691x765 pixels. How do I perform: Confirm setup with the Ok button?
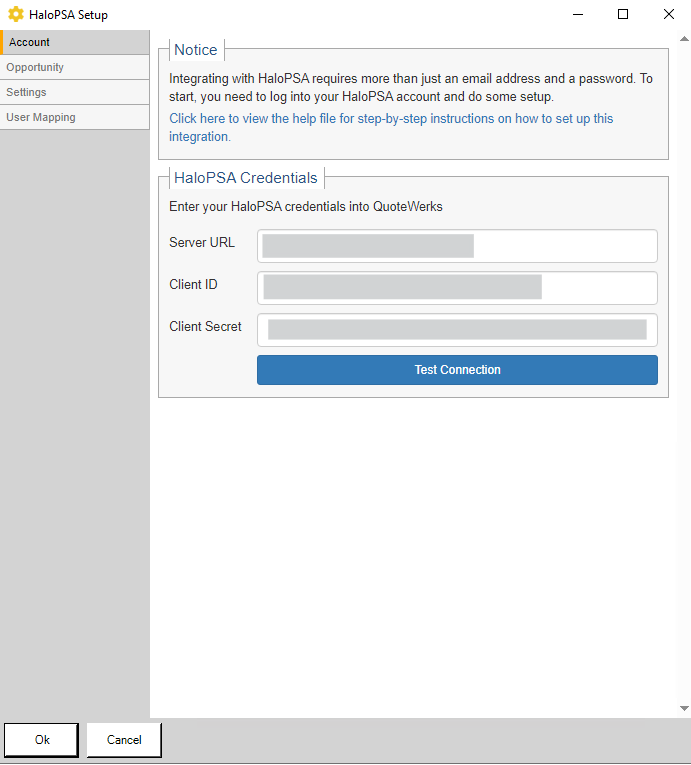click(x=41, y=740)
